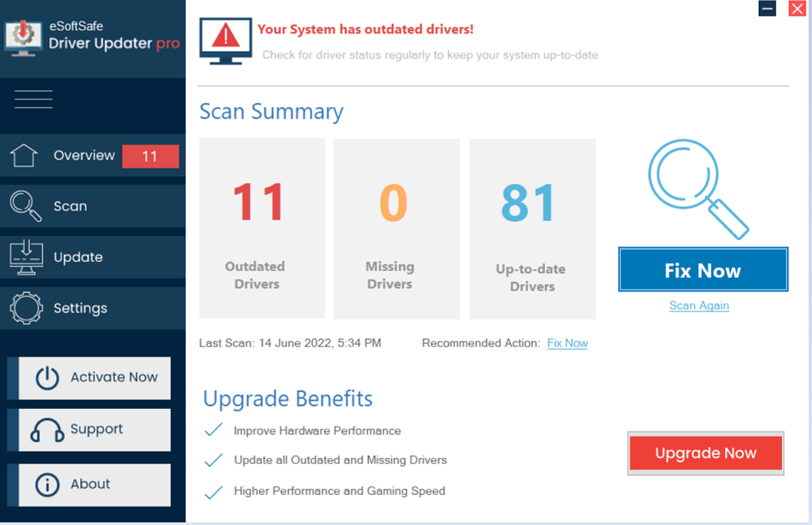Open the Update section
Image resolution: width=812 pixels, height=525 pixels.
(93, 257)
